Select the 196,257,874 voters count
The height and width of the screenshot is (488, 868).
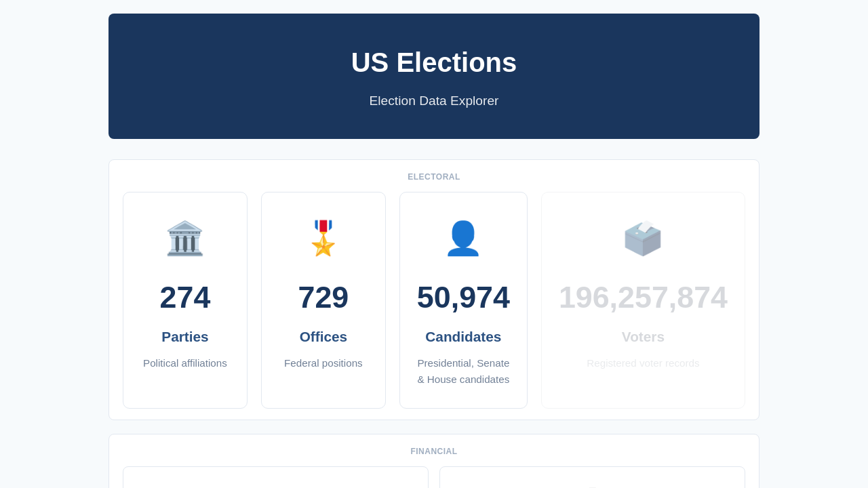tap(643, 297)
